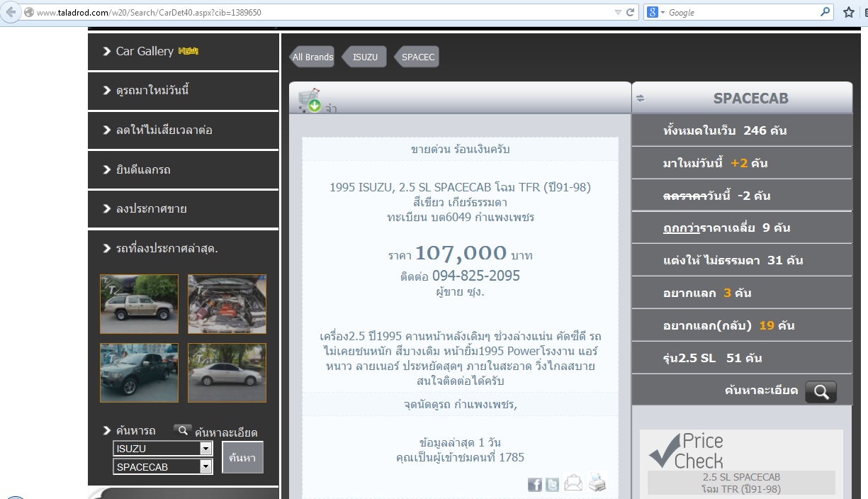Viewport: 868px width, 499px height.
Task: Open ลงประกาศขาย menu item
Action: tap(184, 209)
